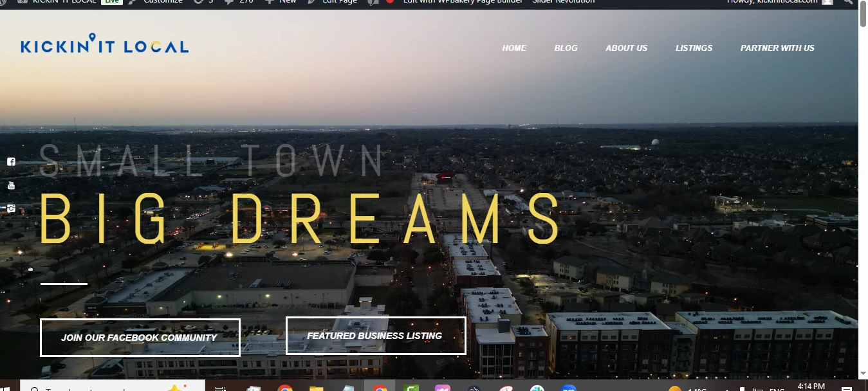Open the About Us menu link
The height and width of the screenshot is (391, 868).
(x=626, y=48)
